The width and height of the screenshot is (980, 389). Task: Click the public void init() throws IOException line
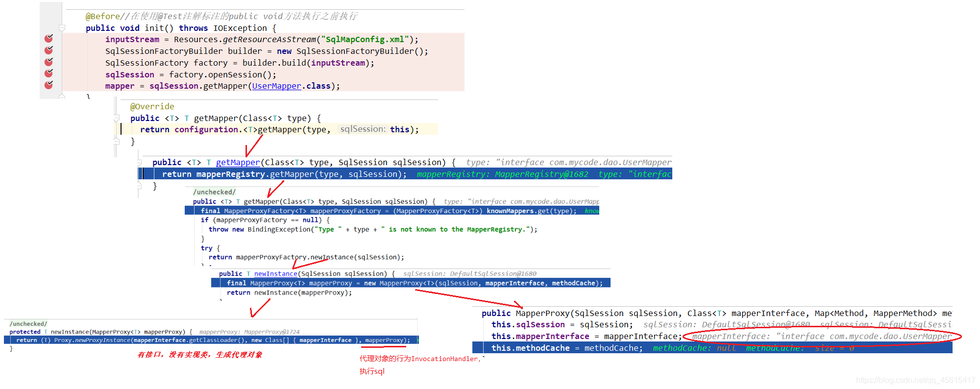click(x=181, y=28)
